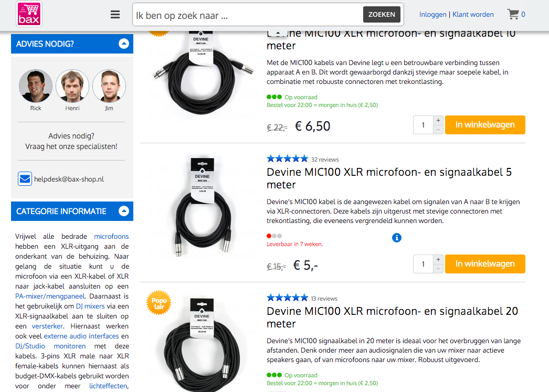Open the shopping cart icon
549x392 pixels.
click(513, 14)
